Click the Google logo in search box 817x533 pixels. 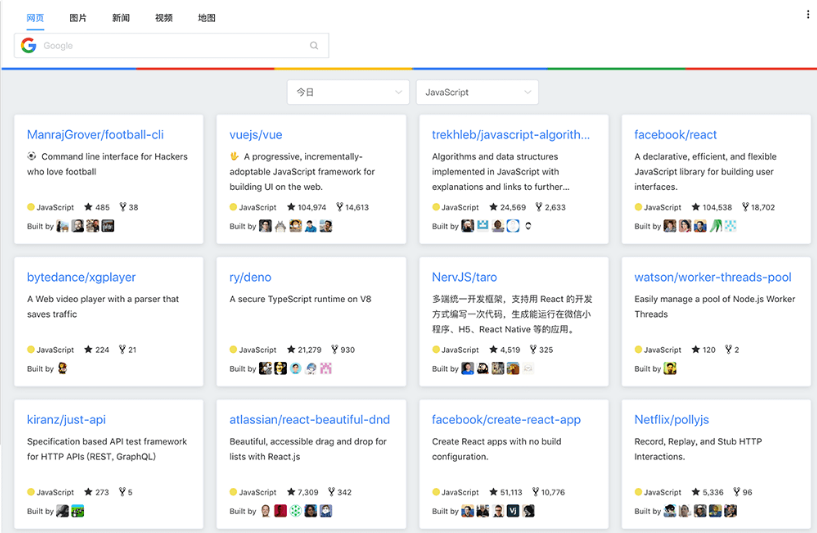tap(29, 46)
